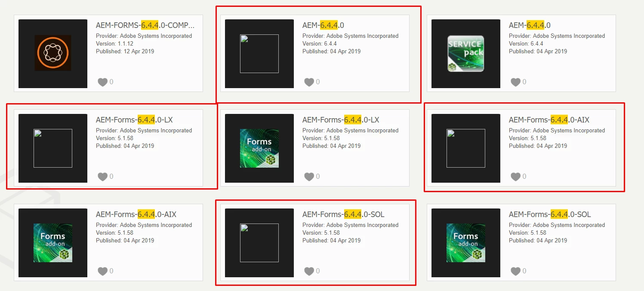644x291 pixels.
Task: Click Forms add-on thumbnail of the AIX package
Action: (53, 243)
